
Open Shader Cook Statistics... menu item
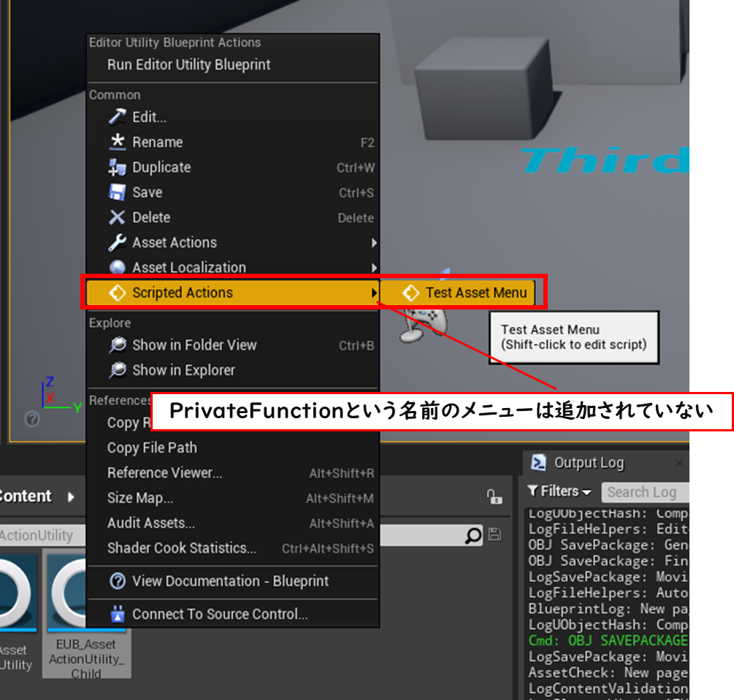233,548
